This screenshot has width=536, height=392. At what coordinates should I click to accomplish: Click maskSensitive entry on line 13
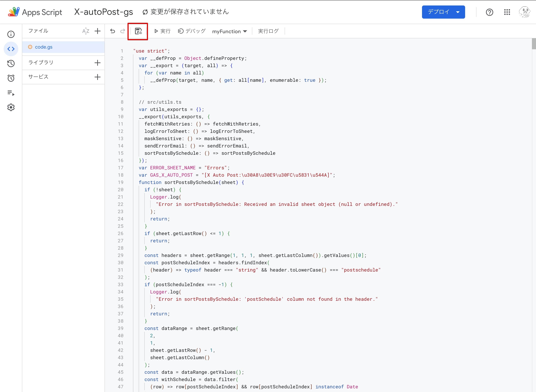tap(194, 139)
